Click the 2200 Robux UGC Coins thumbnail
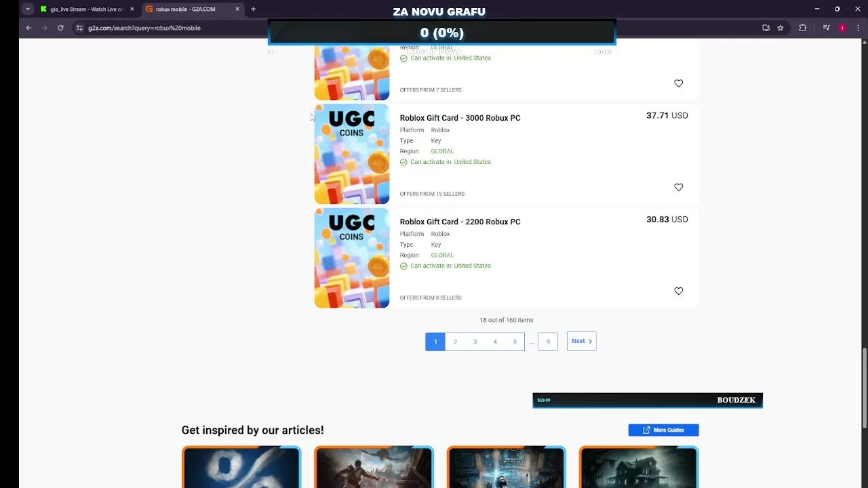Screen dimensions: 868x488 click(x=352, y=258)
